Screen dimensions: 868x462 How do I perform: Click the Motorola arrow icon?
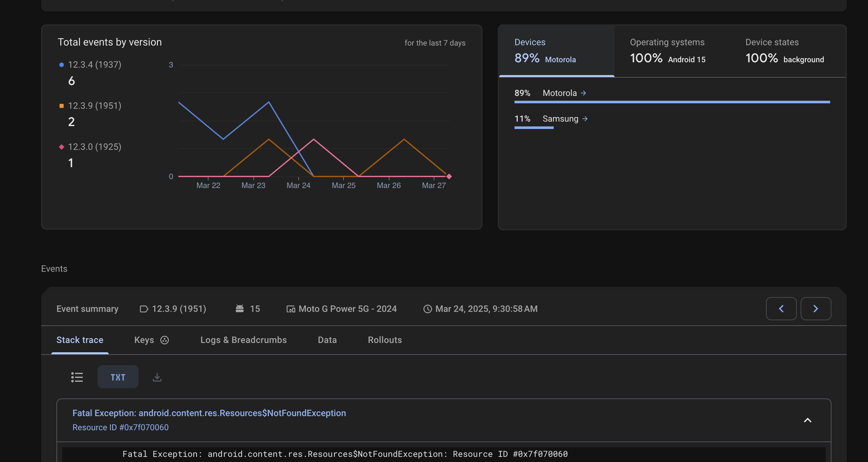(x=583, y=93)
